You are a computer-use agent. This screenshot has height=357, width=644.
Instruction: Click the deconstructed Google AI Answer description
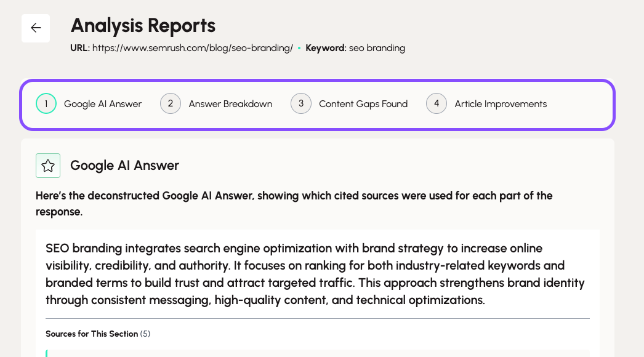[294, 203]
